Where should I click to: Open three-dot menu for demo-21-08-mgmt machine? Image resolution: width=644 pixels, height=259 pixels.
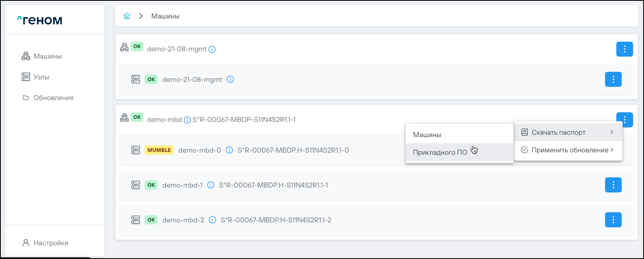[624, 49]
